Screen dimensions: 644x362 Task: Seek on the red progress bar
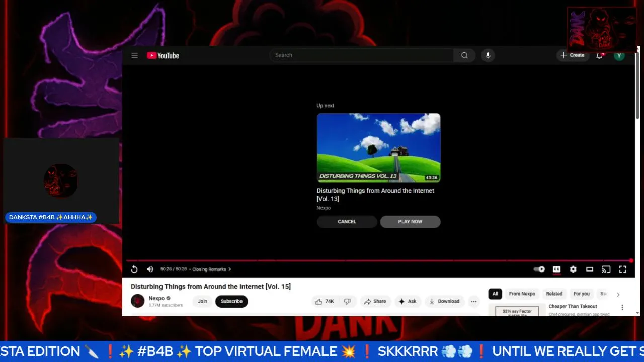point(378,260)
